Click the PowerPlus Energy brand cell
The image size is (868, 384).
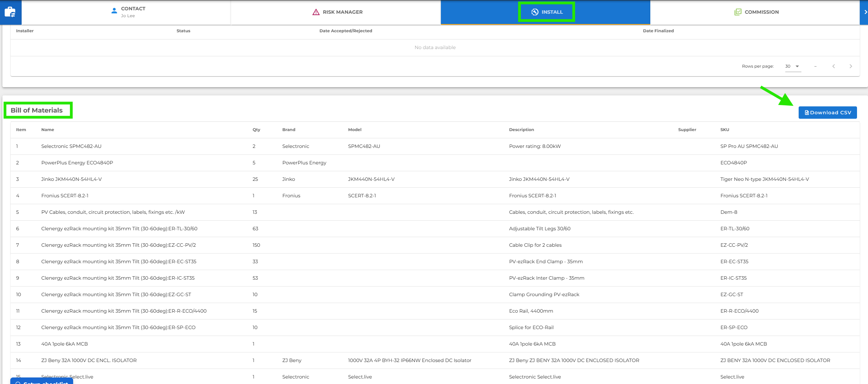click(x=304, y=163)
